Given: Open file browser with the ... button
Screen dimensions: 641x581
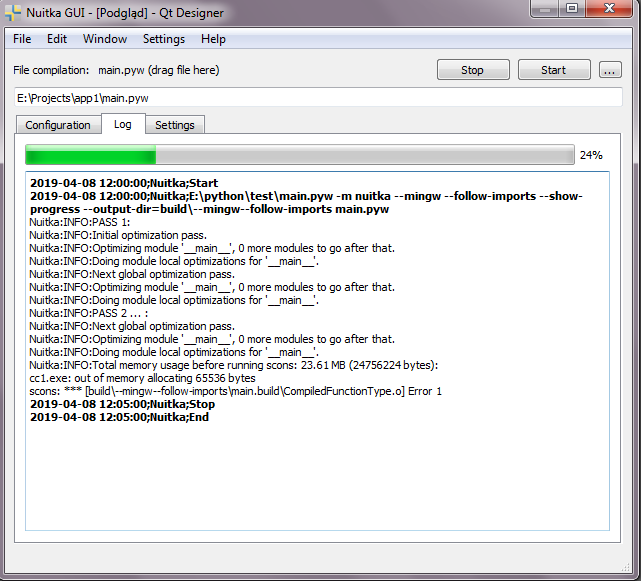Looking at the screenshot, I should [x=610, y=70].
